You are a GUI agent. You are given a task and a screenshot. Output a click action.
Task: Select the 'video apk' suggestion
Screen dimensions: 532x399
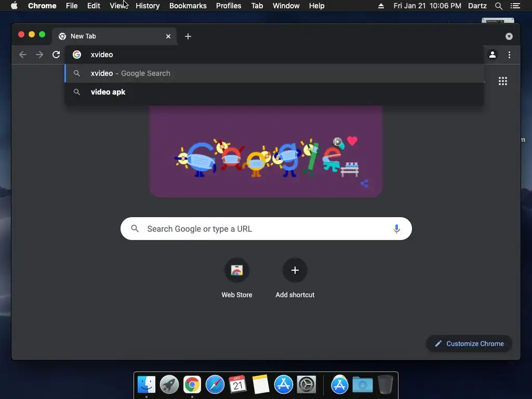pyautogui.click(x=274, y=92)
